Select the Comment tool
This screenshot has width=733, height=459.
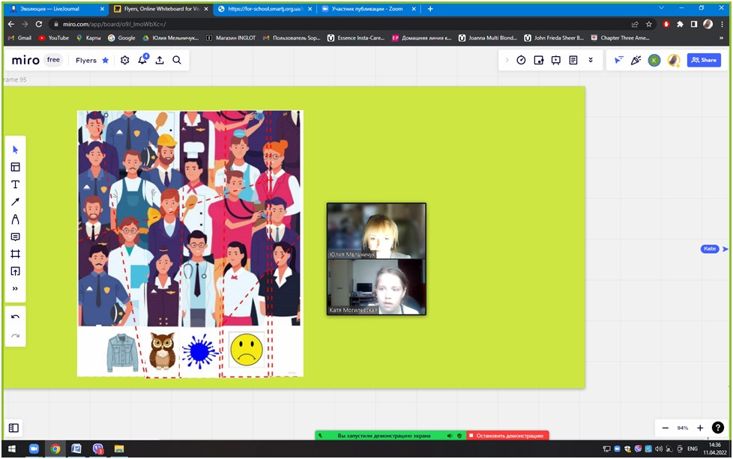[15, 237]
